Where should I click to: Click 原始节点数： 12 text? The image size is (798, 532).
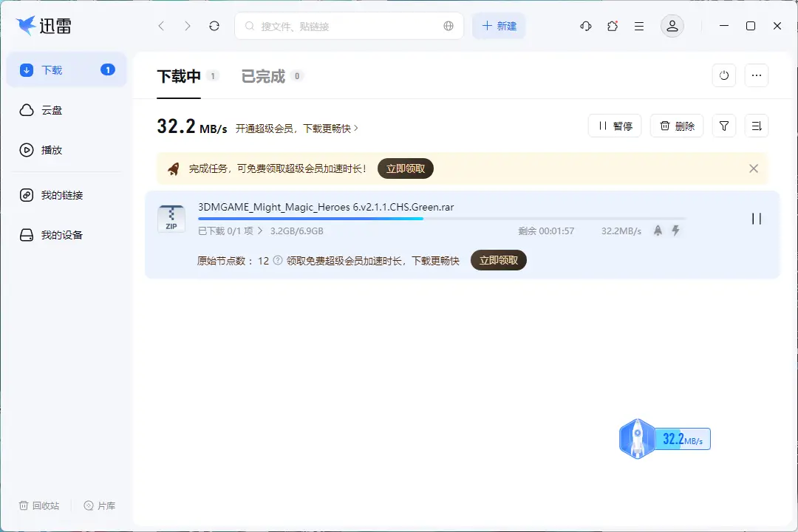point(233,261)
